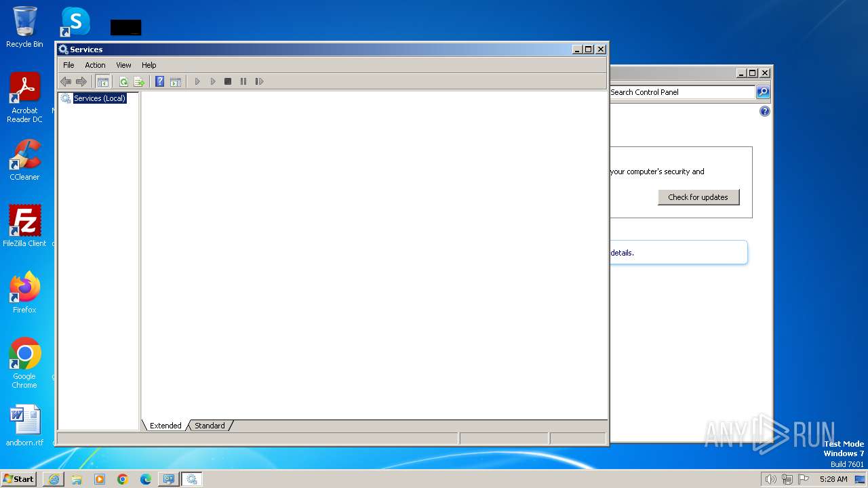Image resolution: width=868 pixels, height=488 pixels.
Task: Click the Pause Service icon
Action: pos(243,81)
